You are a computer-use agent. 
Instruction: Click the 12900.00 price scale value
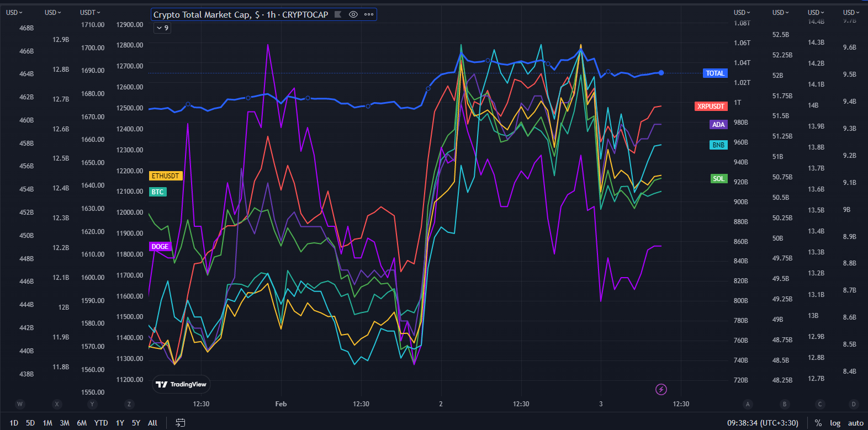pos(130,25)
